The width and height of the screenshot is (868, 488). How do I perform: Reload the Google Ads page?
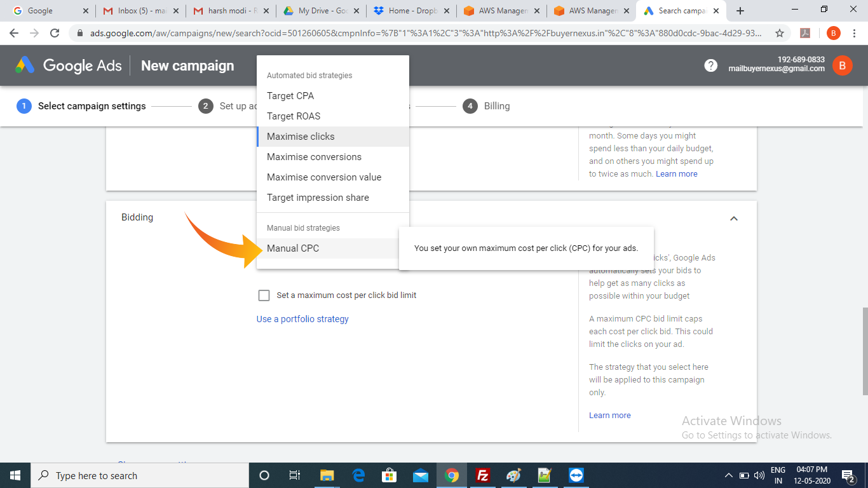[x=55, y=33]
